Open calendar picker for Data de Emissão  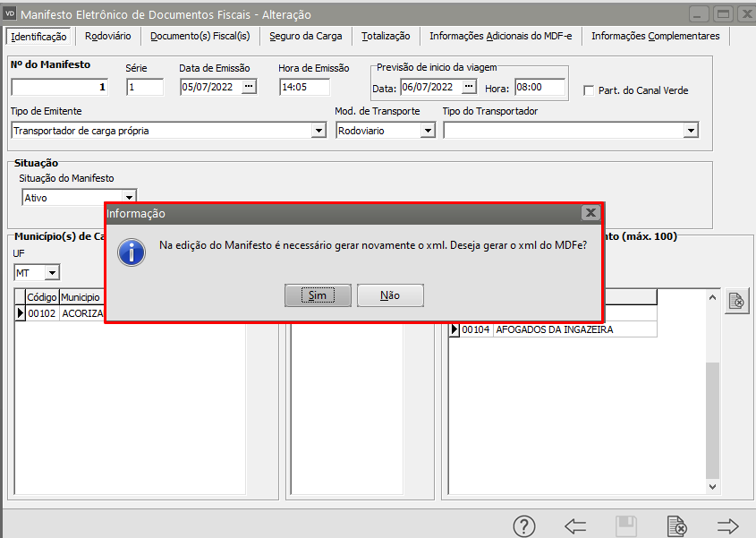coord(249,86)
